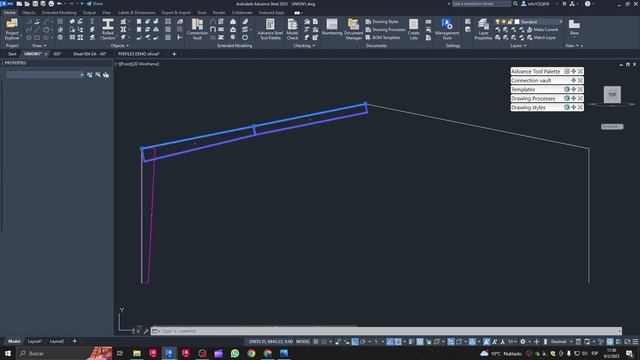Click the File Explorer taskbar icon
Viewport: 640px width, 360px height.
click(137, 353)
